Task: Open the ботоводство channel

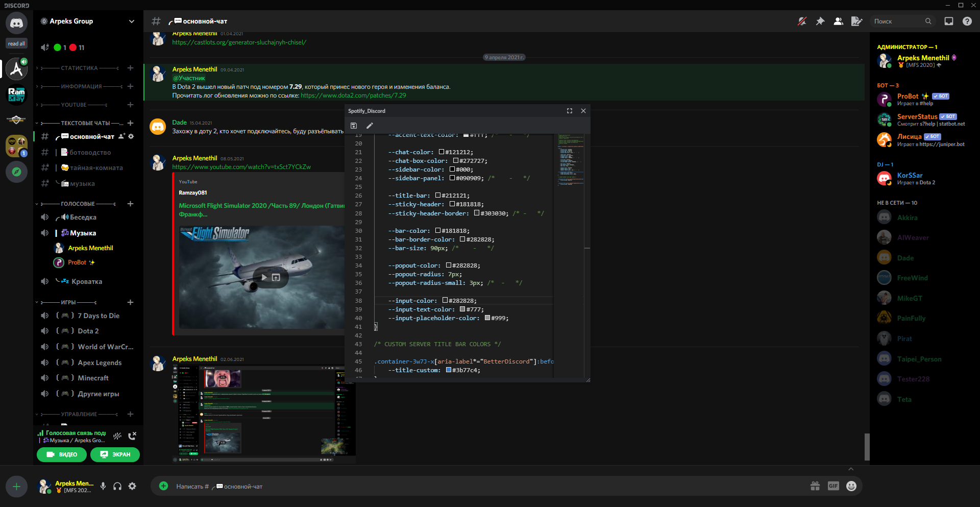Action: [87, 152]
